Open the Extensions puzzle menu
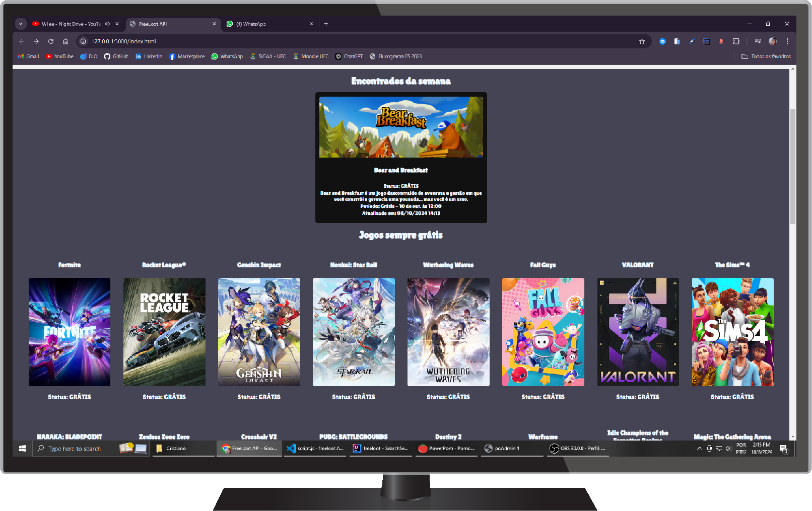This screenshot has height=511, width=812. [x=736, y=41]
